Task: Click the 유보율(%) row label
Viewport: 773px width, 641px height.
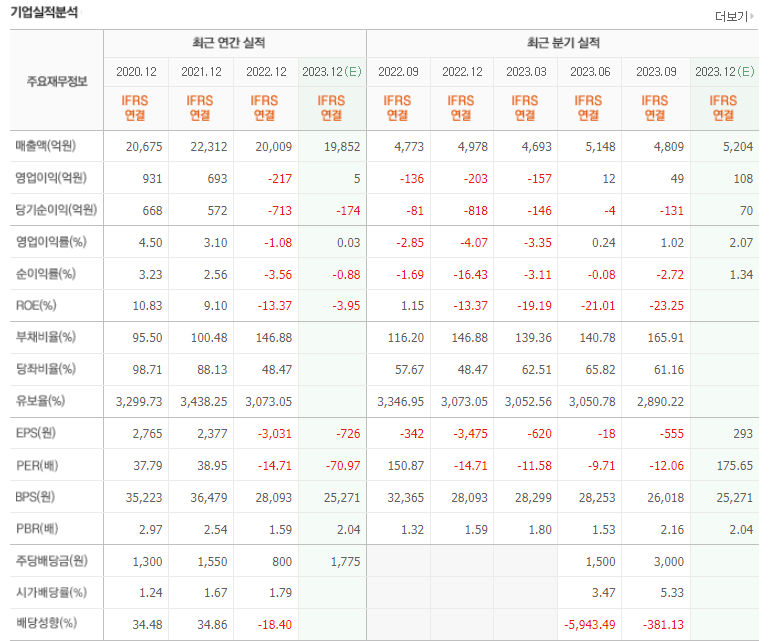Action: pos(40,401)
